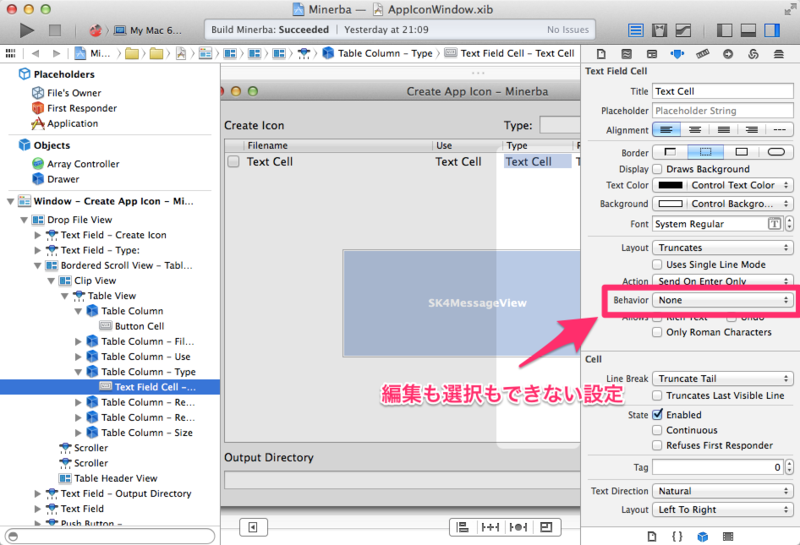Stop the running build
Image resolution: width=800 pixels, height=545 pixels.
click(x=55, y=30)
